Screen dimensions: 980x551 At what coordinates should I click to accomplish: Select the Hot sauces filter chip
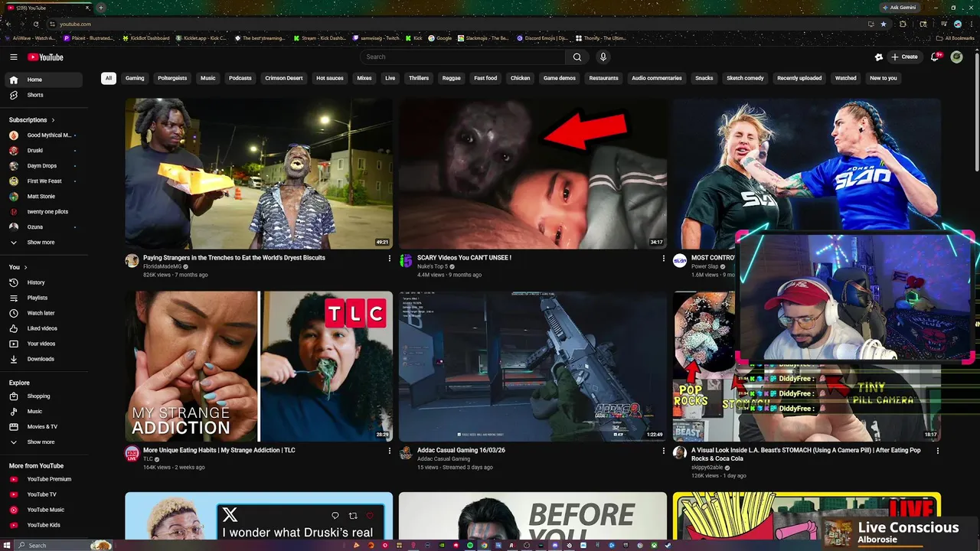[x=330, y=78]
